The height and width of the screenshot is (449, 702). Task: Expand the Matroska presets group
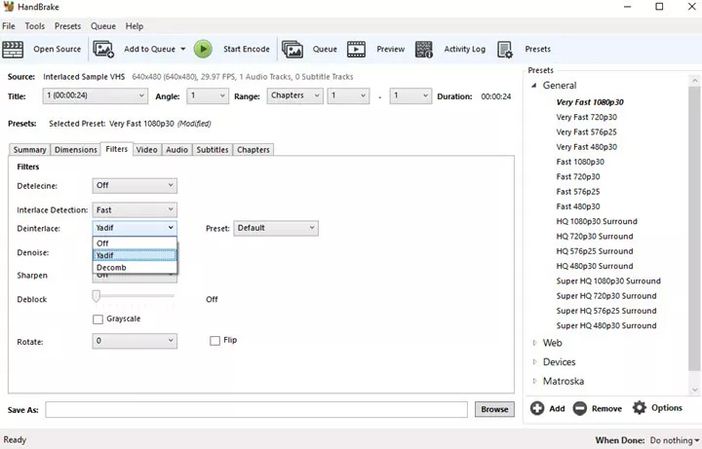pos(535,381)
